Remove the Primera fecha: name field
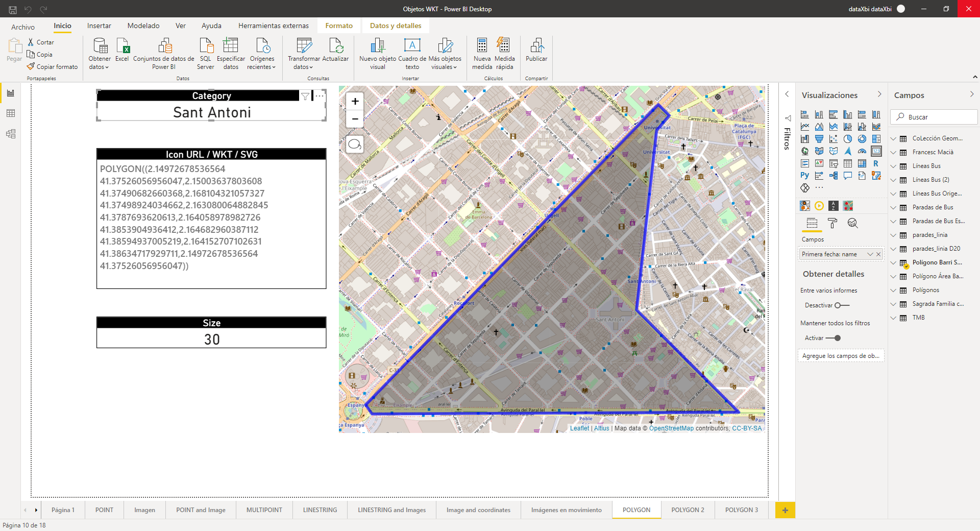Viewport: 980px width, 531px height. coord(878,254)
